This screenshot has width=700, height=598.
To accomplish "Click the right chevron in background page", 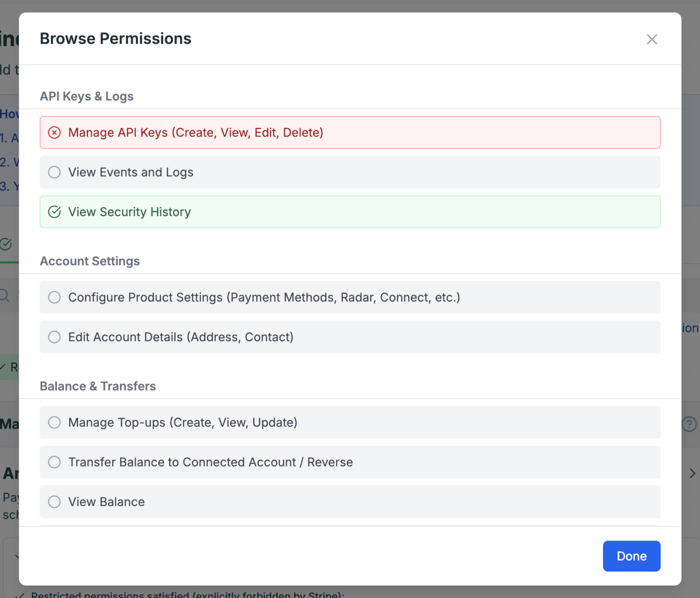I will [692, 473].
